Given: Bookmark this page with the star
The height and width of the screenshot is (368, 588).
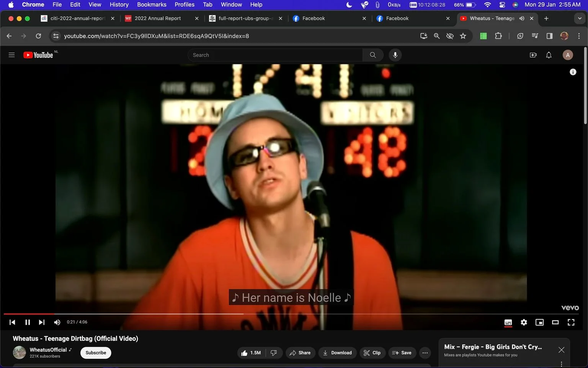Looking at the screenshot, I should [463, 36].
